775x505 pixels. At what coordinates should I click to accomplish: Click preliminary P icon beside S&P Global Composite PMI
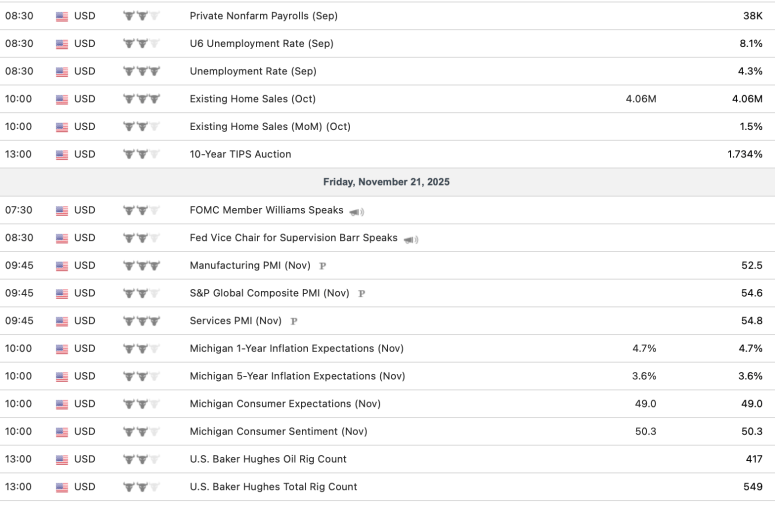coord(361,294)
